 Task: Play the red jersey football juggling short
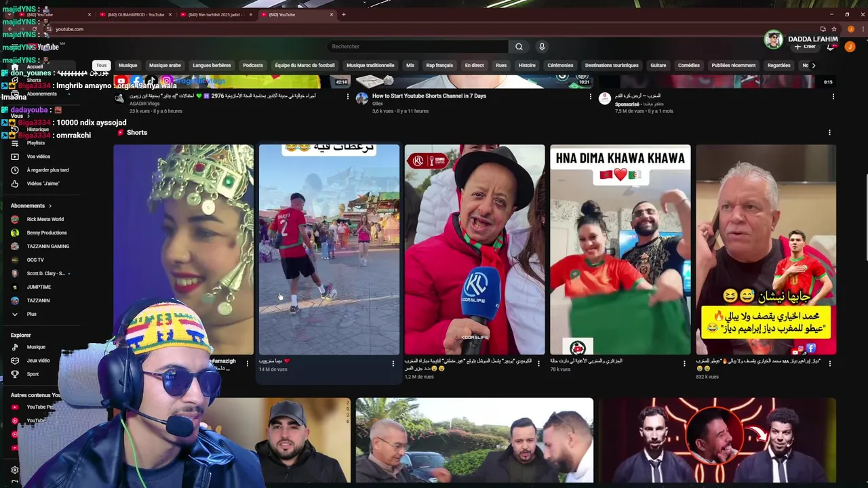tap(329, 249)
